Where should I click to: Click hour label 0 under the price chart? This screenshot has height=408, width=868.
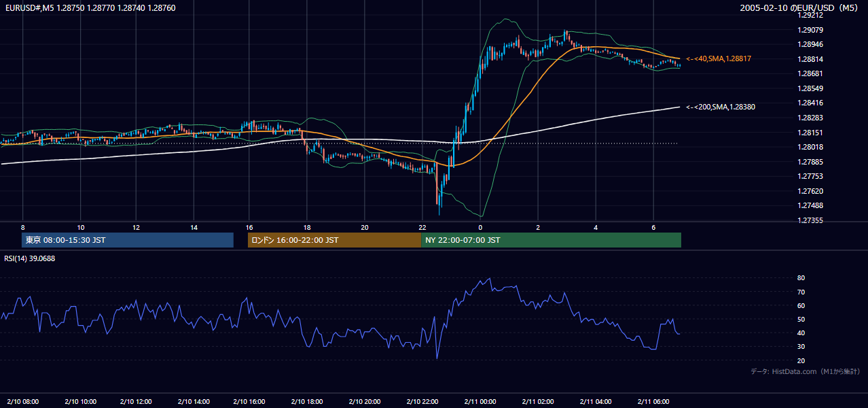480,227
